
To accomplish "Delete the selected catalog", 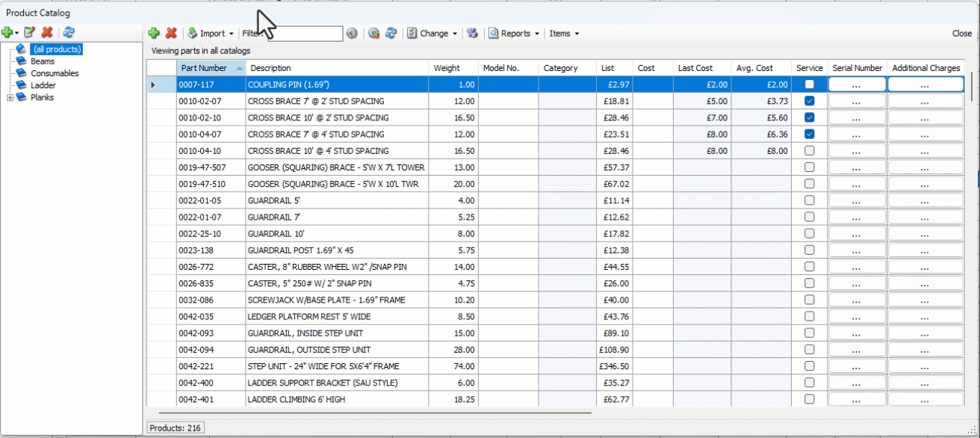I will (x=47, y=33).
